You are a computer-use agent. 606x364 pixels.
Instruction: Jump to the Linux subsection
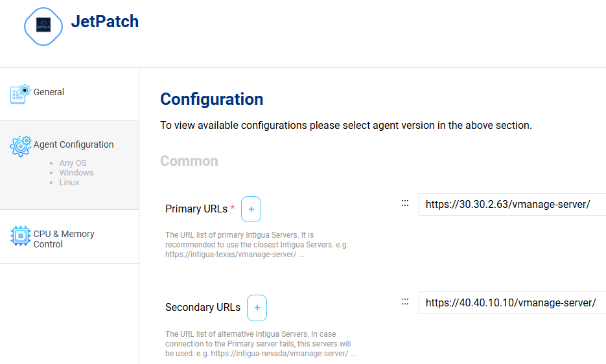(69, 183)
